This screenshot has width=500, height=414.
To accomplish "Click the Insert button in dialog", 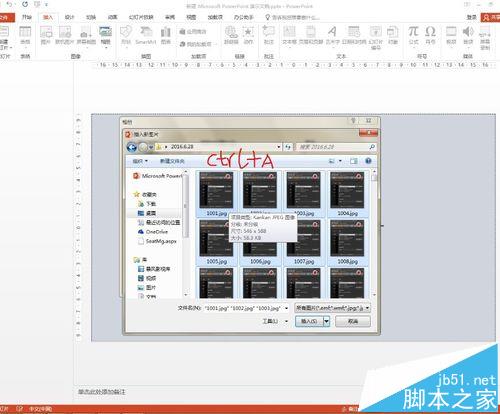I will click(309, 321).
